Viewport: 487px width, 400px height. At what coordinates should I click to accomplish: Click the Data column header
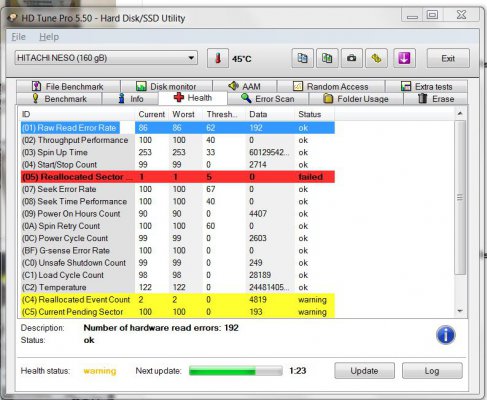click(270, 114)
